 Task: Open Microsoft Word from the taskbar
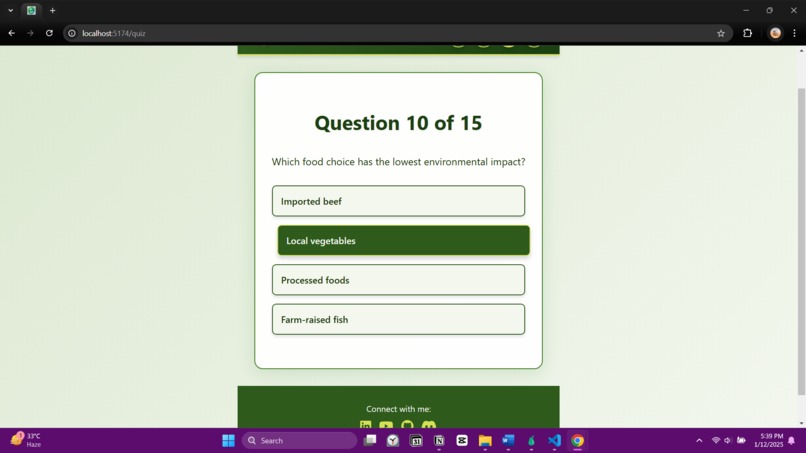pyautogui.click(x=508, y=441)
